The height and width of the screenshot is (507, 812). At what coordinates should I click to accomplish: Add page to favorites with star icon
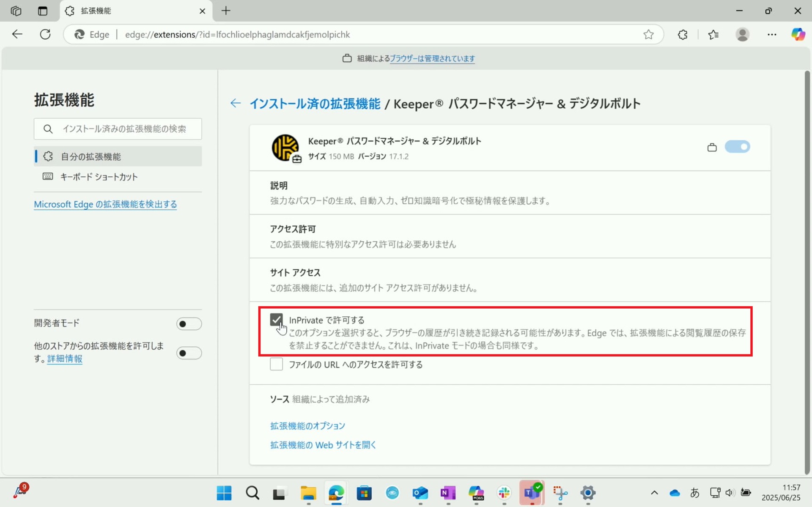click(x=648, y=35)
